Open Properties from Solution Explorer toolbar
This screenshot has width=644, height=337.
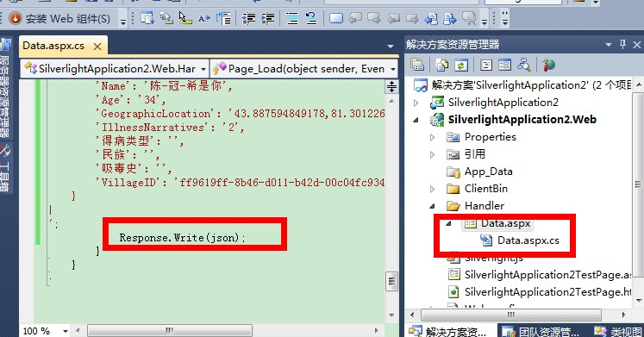417,65
